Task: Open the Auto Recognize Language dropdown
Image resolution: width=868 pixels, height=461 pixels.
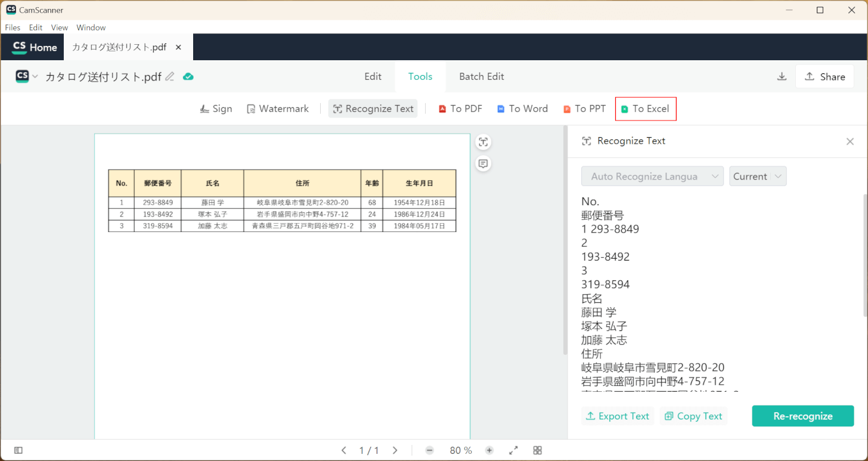Action: coord(653,177)
